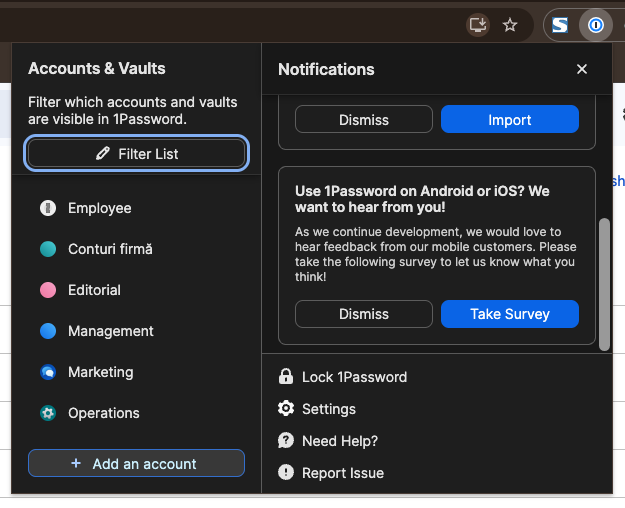Select the Marketing chat bubble vault icon
The height and width of the screenshot is (508, 625).
(48, 372)
